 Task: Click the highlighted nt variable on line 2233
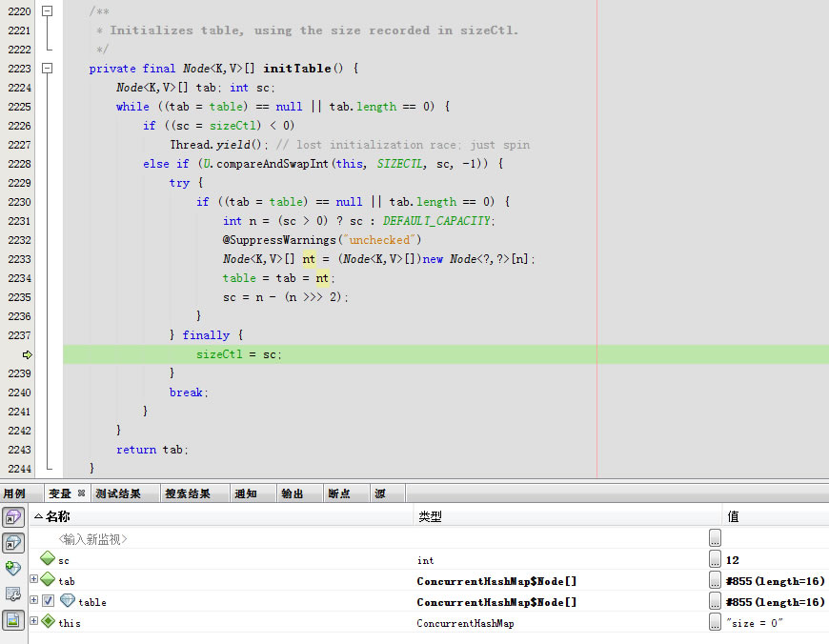coord(309,259)
